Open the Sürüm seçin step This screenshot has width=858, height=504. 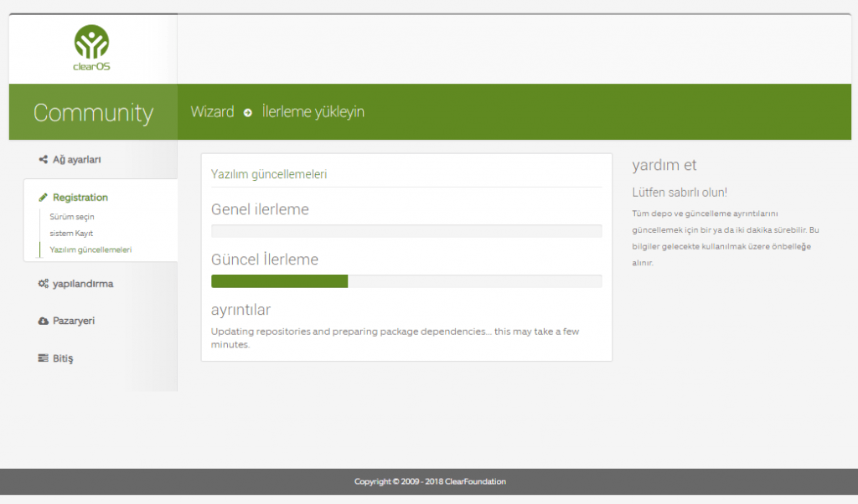(72, 217)
